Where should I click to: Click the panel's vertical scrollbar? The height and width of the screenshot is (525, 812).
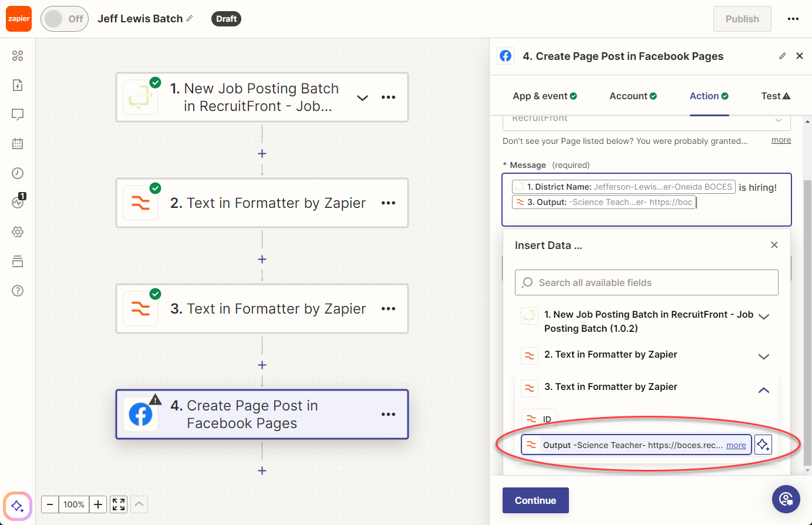click(808, 323)
